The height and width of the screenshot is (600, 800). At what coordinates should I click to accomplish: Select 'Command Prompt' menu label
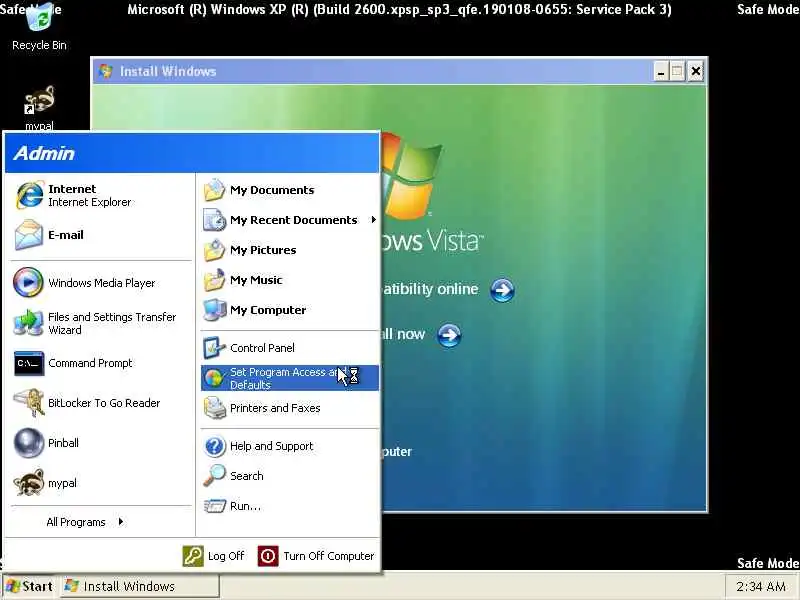pyautogui.click(x=90, y=363)
